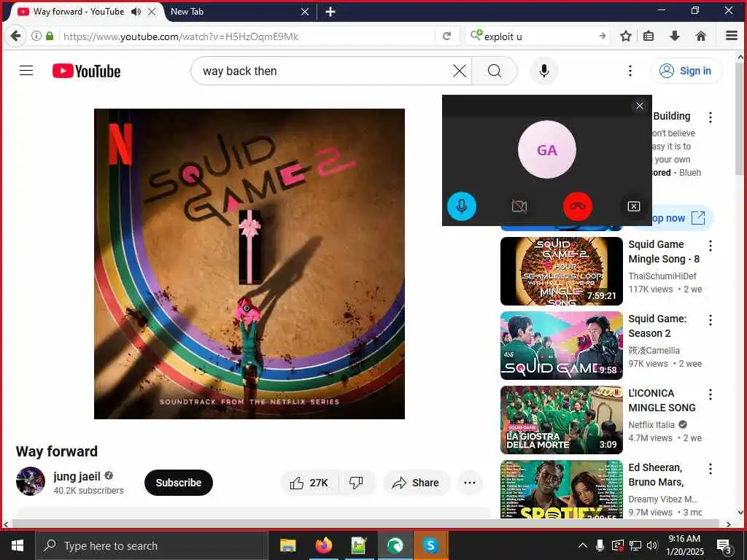Open YouTube settings three-dot menu
The width and height of the screenshot is (747, 560).
[x=630, y=71]
